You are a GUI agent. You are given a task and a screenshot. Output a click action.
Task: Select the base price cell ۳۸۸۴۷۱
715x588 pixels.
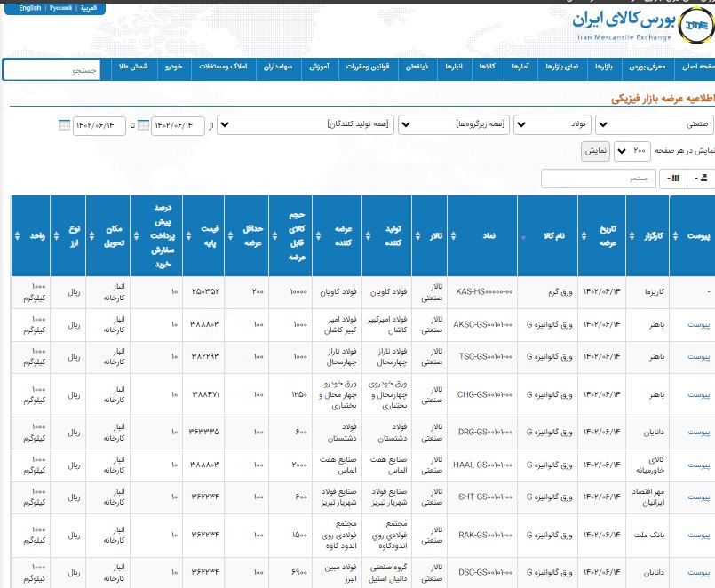pos(203,395)
